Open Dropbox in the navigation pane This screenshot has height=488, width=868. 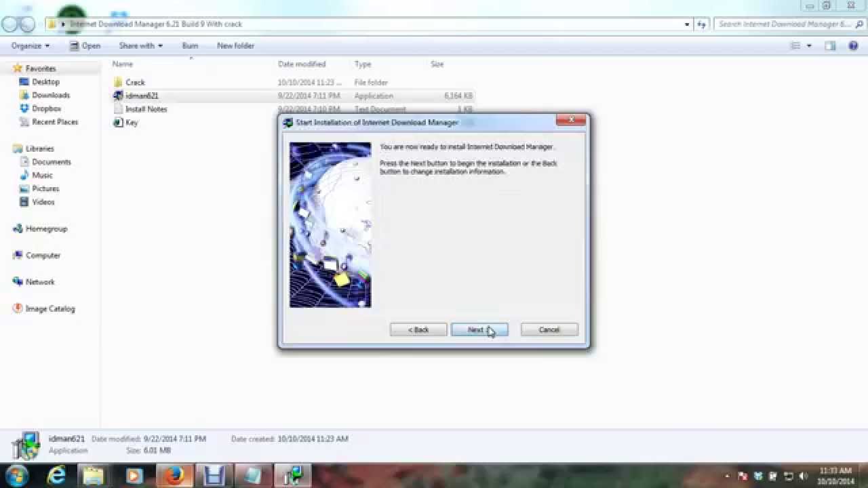(47, 108)
